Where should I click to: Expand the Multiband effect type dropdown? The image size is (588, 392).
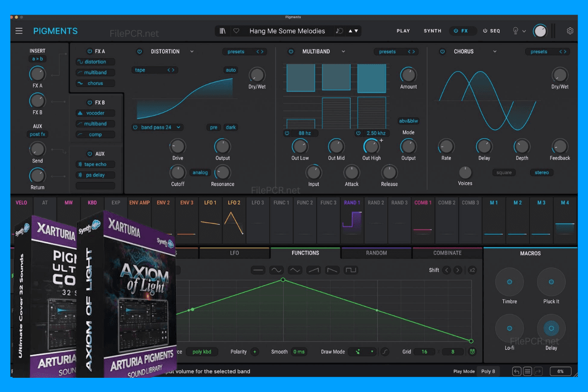click(343, 51)
